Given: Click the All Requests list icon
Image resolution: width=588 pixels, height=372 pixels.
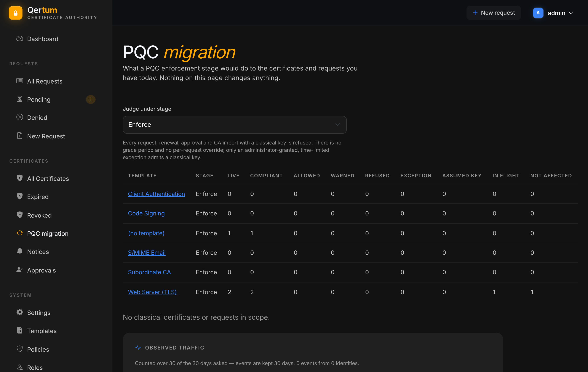Looking at the screenshot, I should (19, 81).
